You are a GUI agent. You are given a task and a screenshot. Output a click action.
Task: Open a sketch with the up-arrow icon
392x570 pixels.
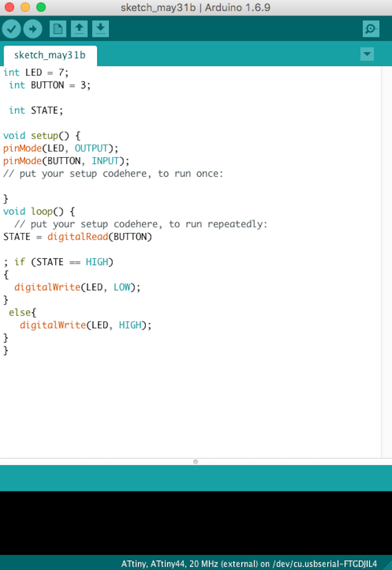coord(79,29)
